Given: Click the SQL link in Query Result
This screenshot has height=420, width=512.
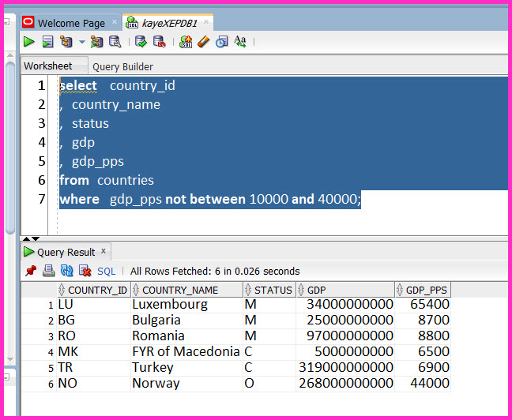Looking at the screenshot, I should (x=107, y=272).
